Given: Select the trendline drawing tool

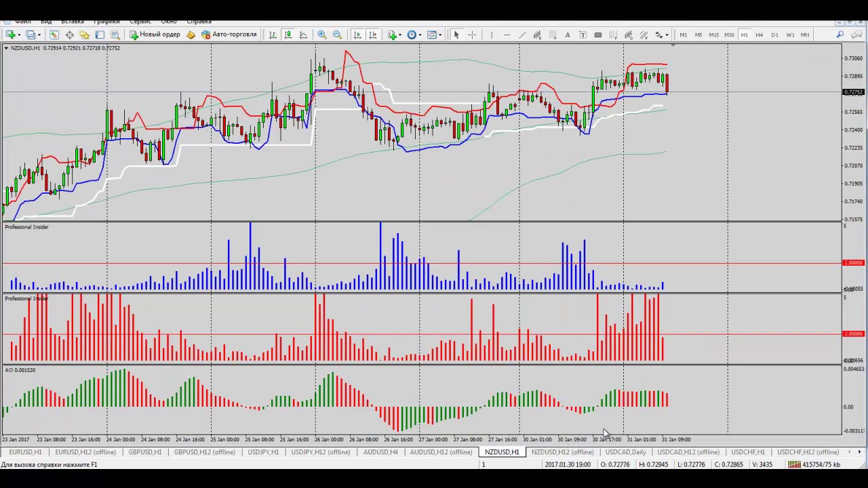Looking at the screenshot, I should [522, 35].
